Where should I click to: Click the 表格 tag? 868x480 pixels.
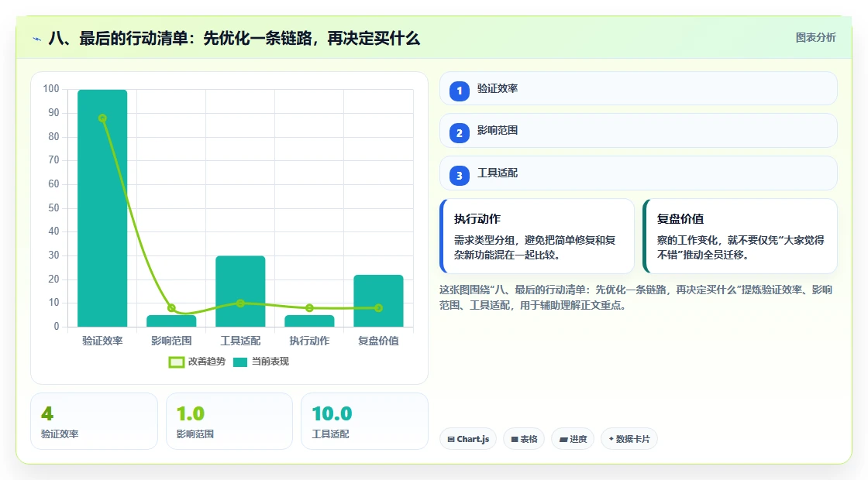[x=524, y=439]
